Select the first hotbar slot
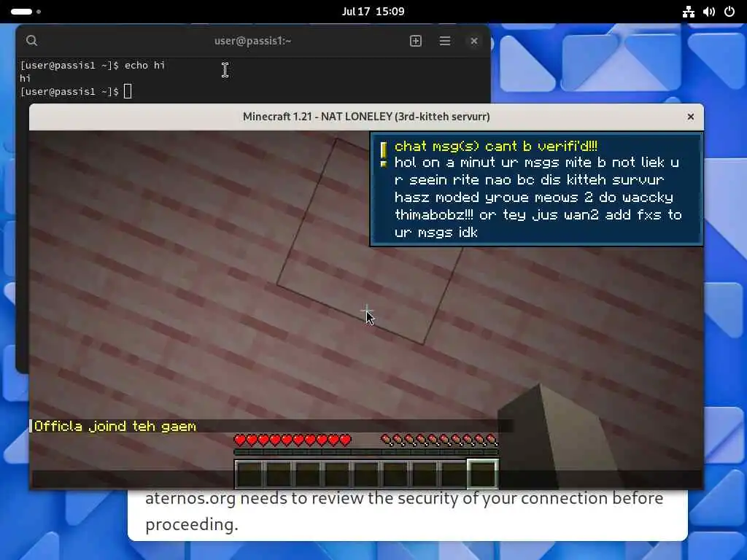Screen dimensions: 747x560 tap(249, 474)
